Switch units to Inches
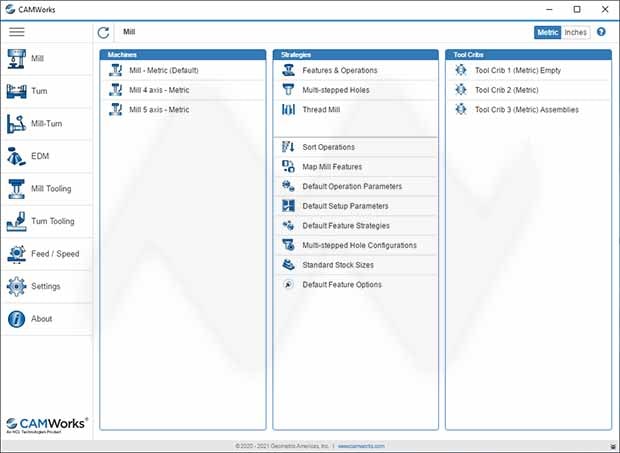Screen dimensions: 620x453 point(576,32)
